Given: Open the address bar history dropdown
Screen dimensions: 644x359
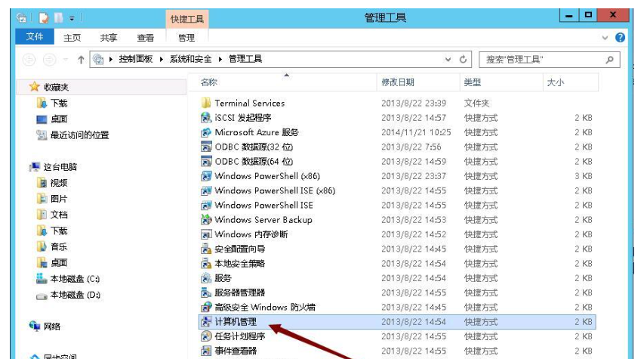Looking at the screenshot, I should pos(448,59).
